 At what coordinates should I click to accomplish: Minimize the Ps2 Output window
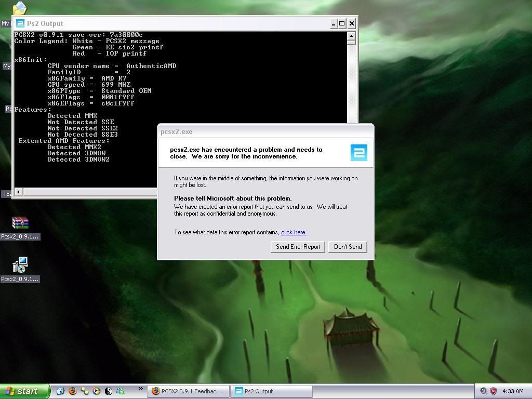[x=333, y=23]
